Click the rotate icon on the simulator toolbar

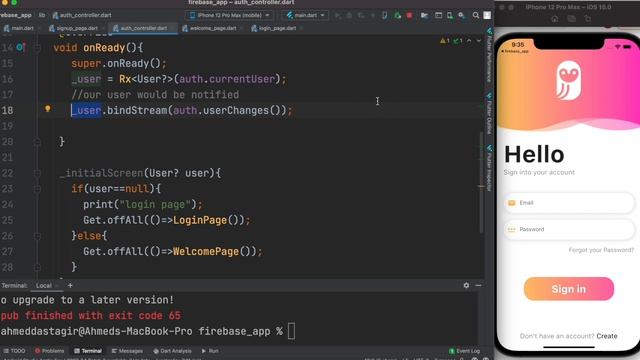pos(588,19)
